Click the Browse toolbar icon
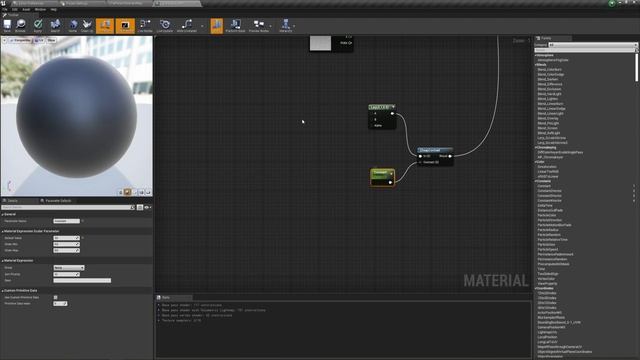This screenshot has width=640, height=360. coord(20,26)
